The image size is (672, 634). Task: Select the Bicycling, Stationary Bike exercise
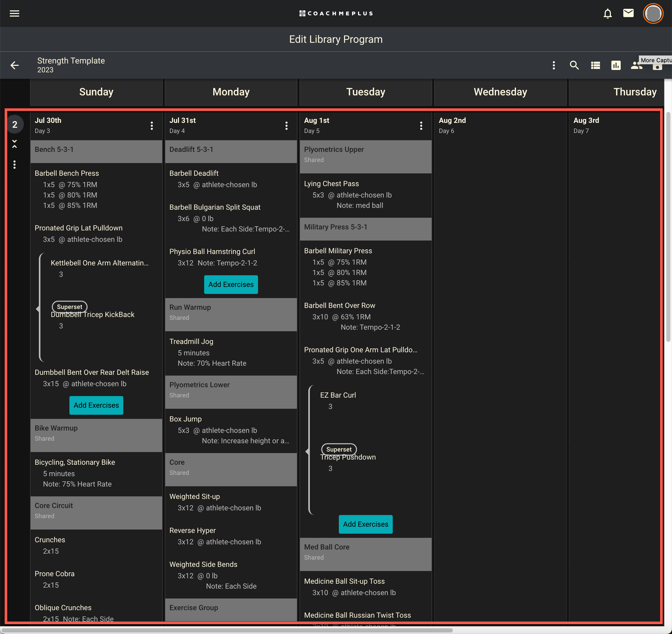pos(75,462)
